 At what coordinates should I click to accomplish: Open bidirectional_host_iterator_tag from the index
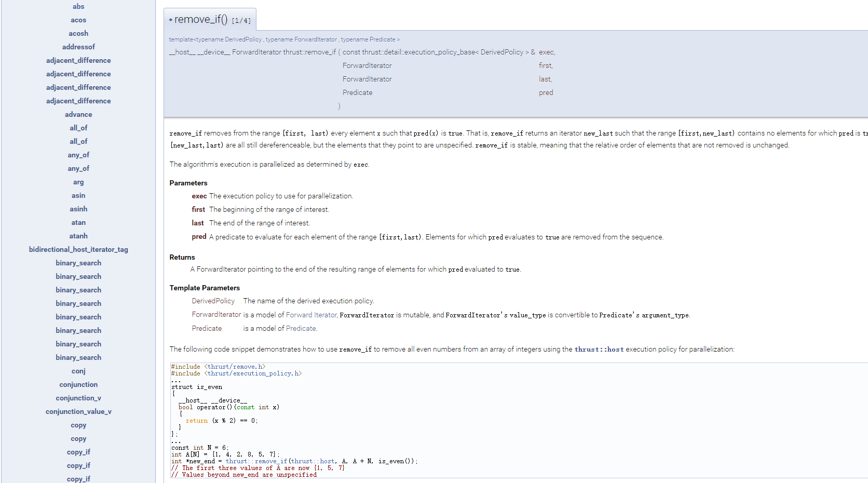[78, 249]
